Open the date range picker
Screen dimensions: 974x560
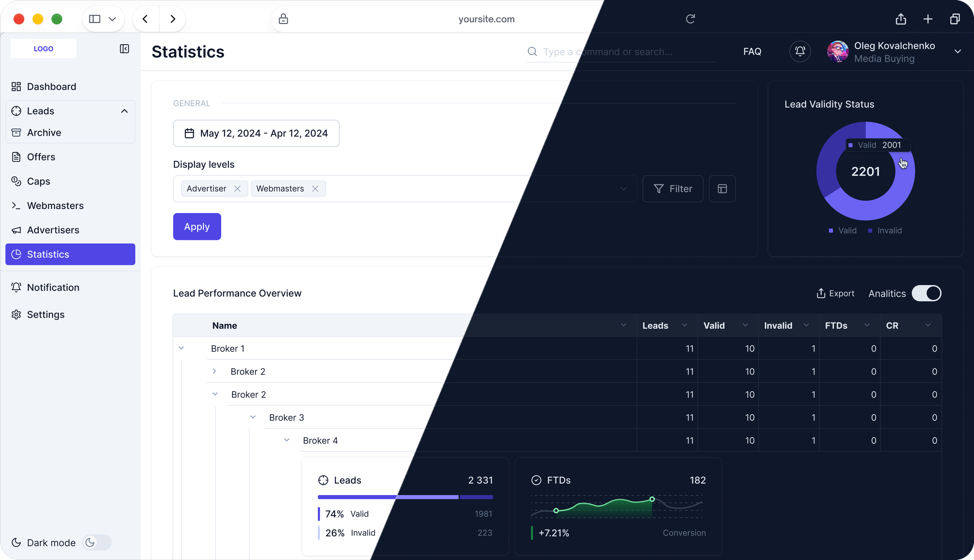(x=256, y=133)
